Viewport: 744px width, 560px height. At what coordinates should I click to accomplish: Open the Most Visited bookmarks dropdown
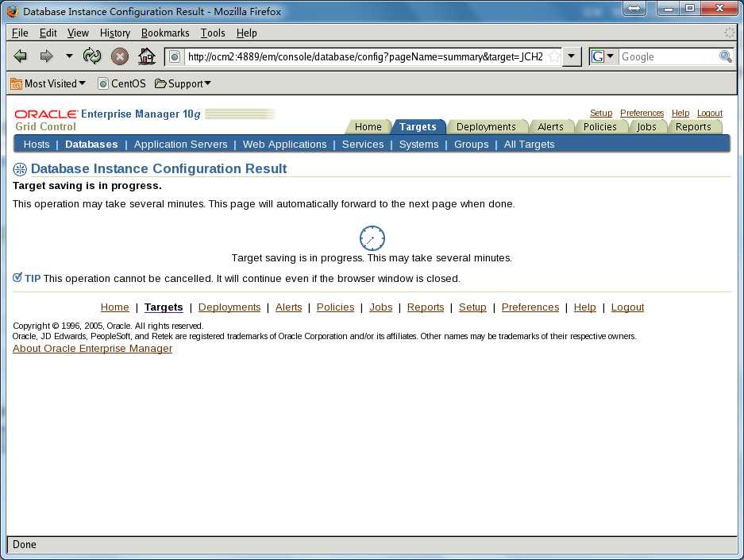click(x=48, y=83)
